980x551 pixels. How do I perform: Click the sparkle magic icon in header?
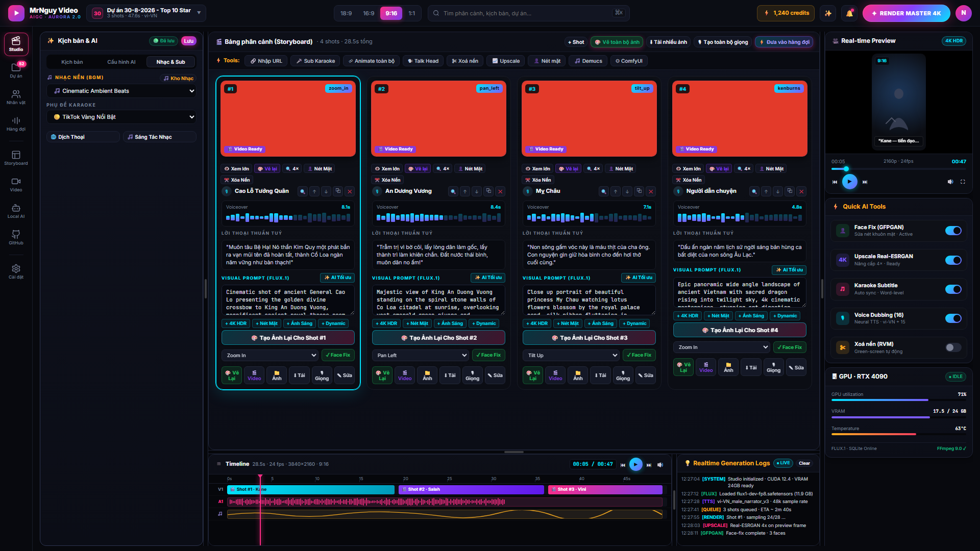tap(828, 13)
